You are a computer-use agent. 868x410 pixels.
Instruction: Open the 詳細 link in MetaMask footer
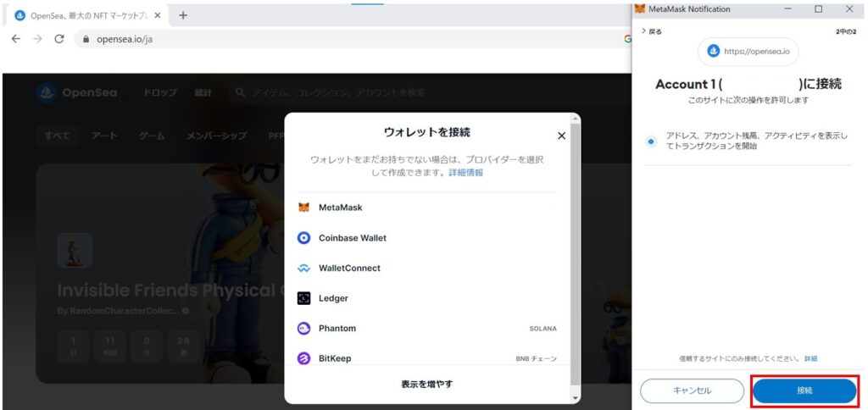pyautogui.click(x=810, y=358)
